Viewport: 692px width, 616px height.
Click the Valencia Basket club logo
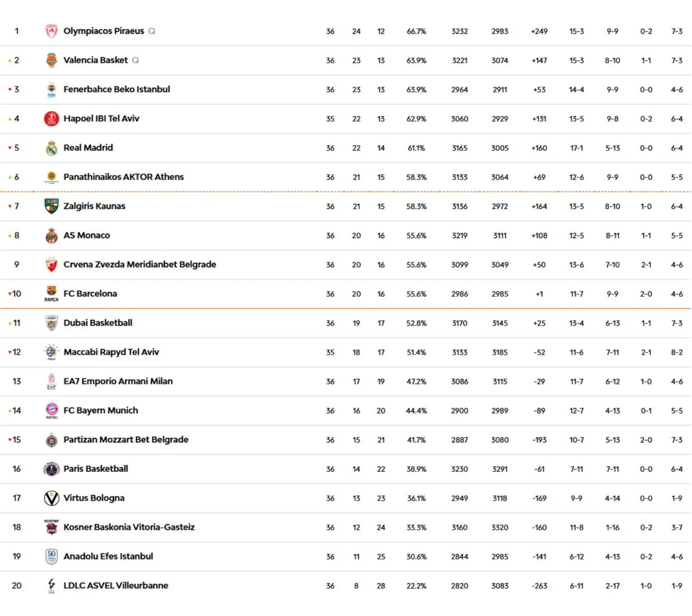point(51,61)
